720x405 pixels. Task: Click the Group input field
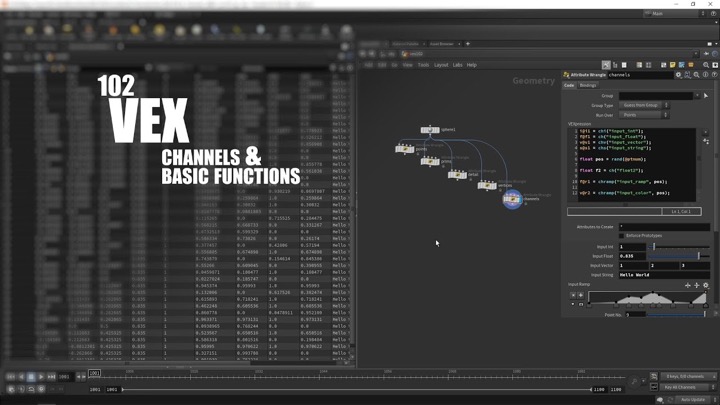coord(656,96)
